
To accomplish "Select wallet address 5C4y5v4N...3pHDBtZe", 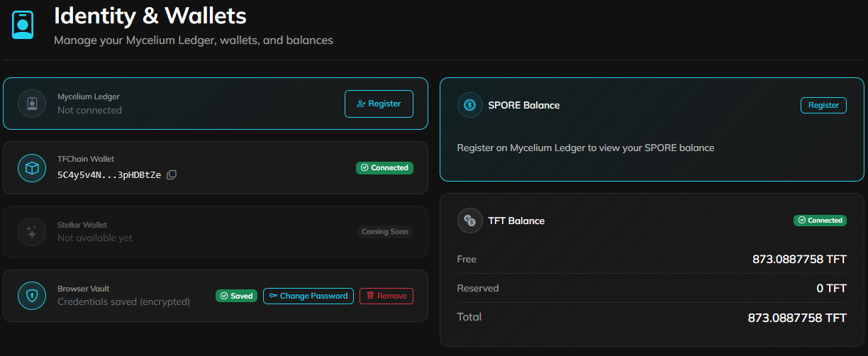I will click(109, 174).
